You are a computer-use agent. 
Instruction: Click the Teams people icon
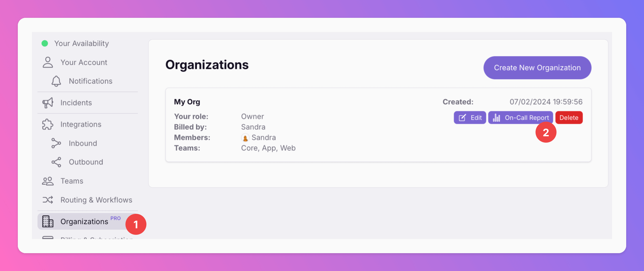point(48,181)
